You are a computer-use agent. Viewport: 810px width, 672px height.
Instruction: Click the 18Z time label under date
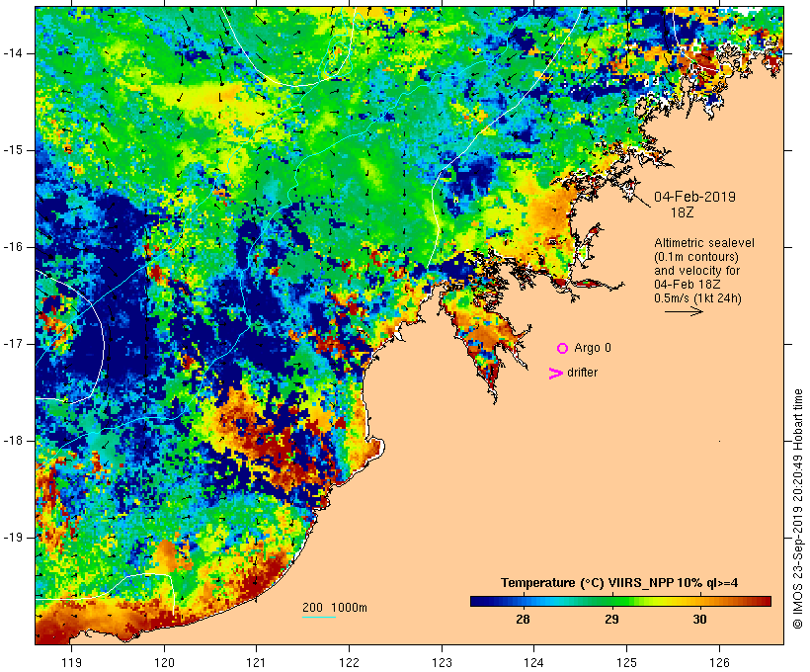(682, 212)
